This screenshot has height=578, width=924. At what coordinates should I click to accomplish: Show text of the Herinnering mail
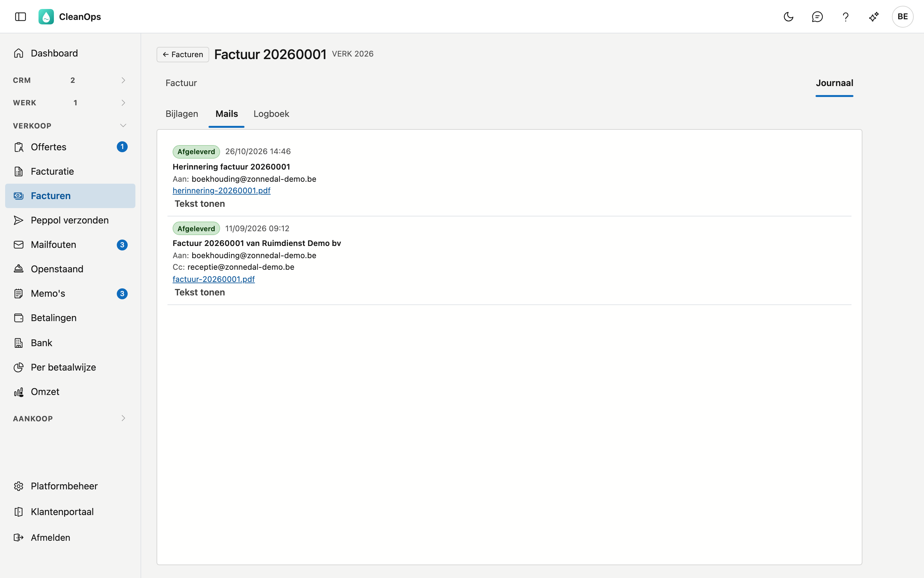pos(199,204)
